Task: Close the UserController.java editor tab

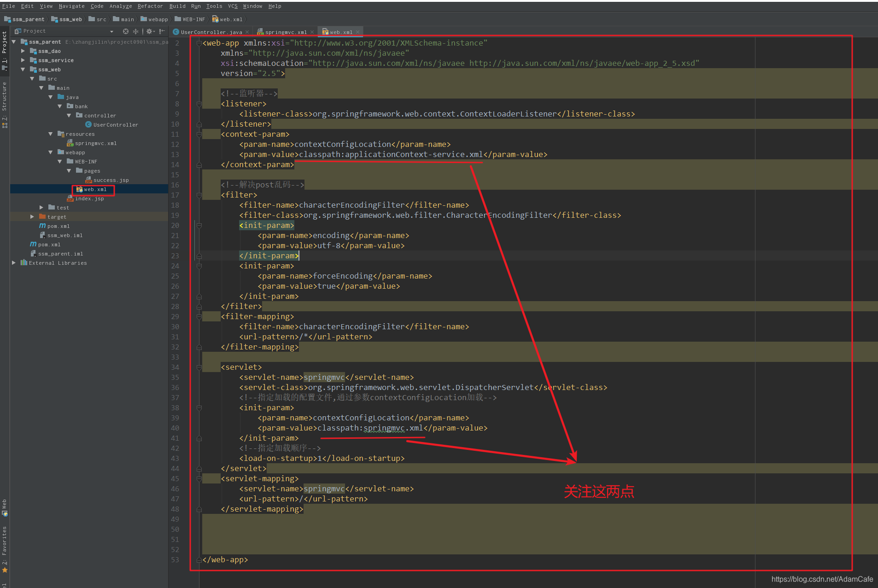Action: click(x=247, y=32)
